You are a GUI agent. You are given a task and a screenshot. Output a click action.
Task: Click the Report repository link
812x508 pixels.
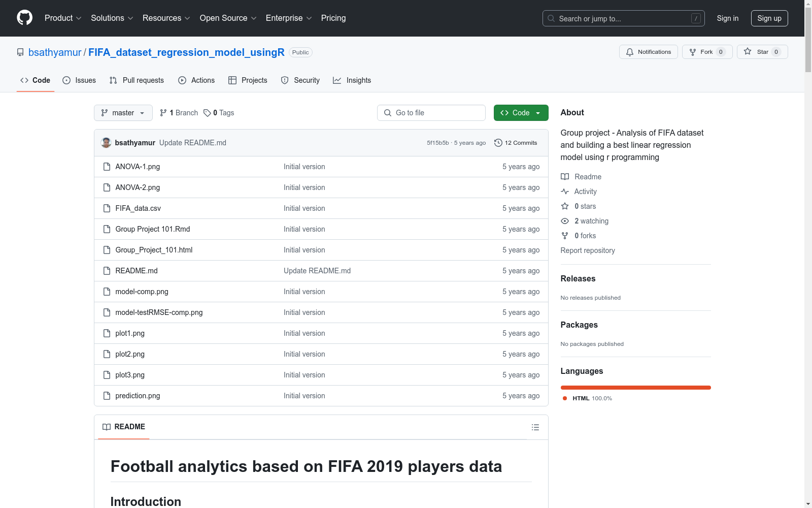[x=588, y=250]
